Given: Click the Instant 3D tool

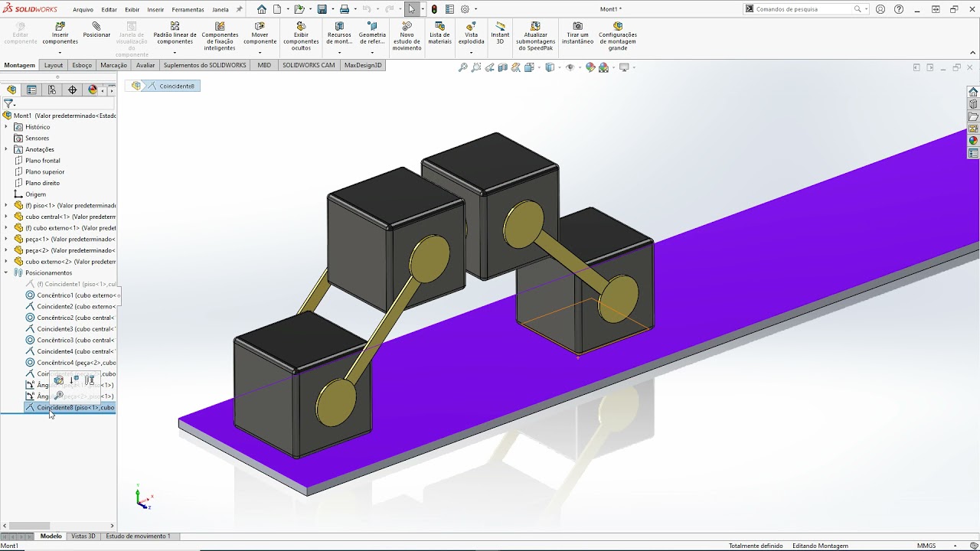Looking at the screenshot, I should click(x=500, y=31).
